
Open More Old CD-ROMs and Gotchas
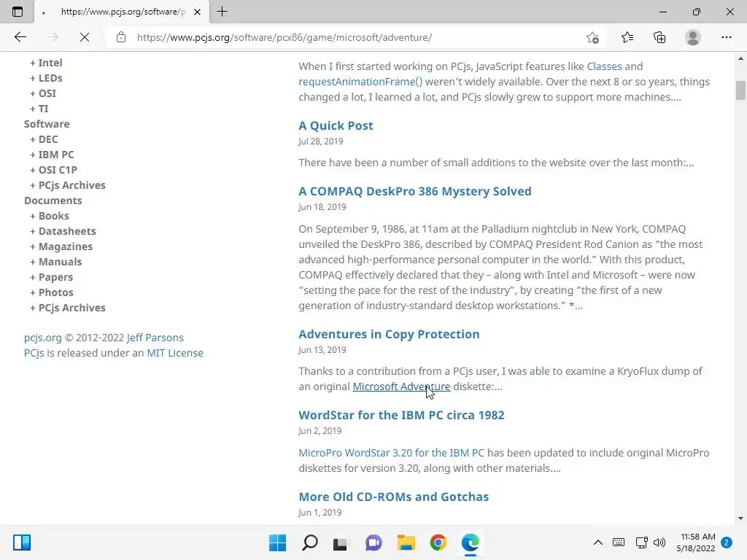tap(394, 497)
